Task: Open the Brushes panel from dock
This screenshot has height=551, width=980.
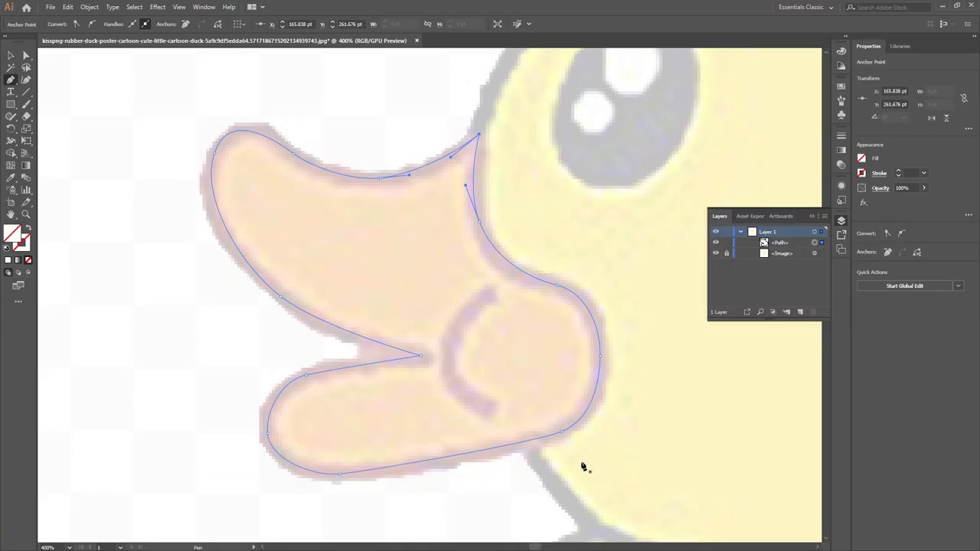Action: (x=841, y=100)
